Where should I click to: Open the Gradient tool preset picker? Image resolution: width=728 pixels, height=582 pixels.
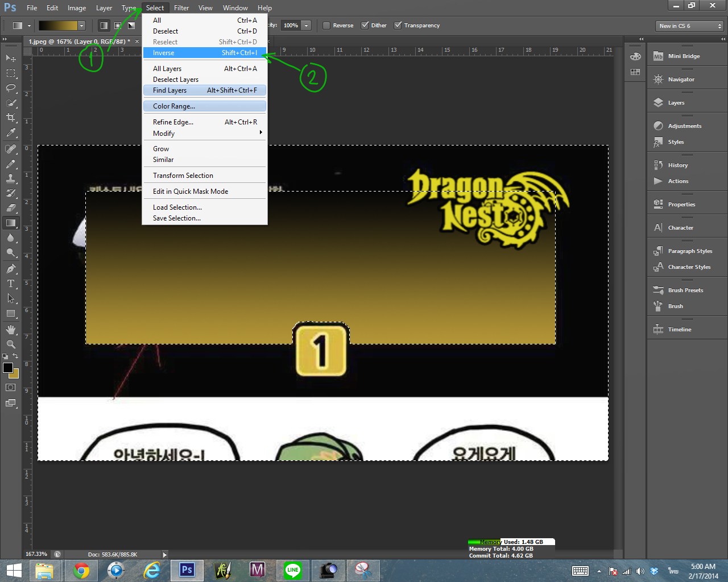22,26
